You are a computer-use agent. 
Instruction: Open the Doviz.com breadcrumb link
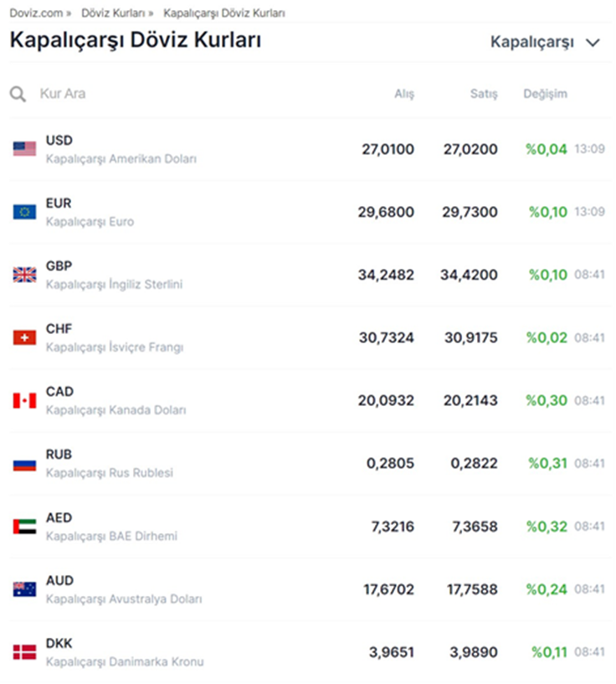point(35,13)
